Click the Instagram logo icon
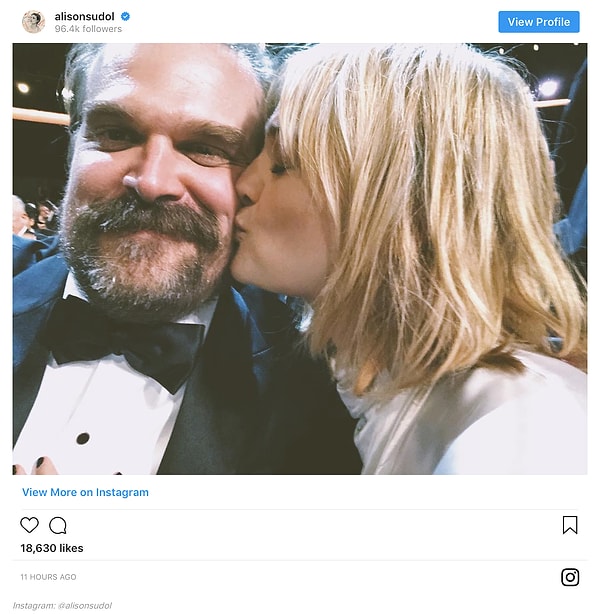Viewport: 600px width, 614px height. (570, 577)
